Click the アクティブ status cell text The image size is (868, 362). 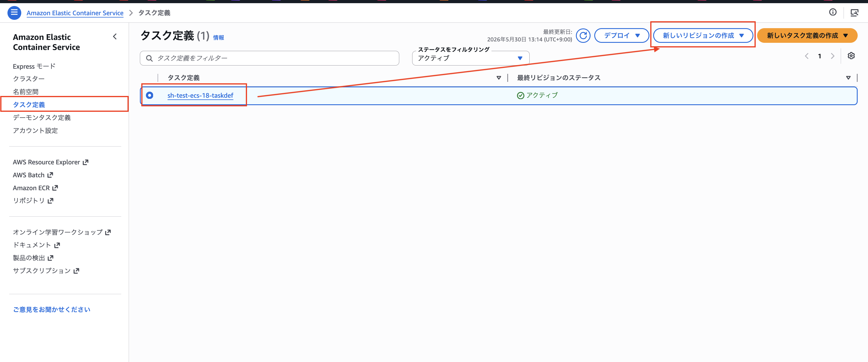tap(542, 95)
